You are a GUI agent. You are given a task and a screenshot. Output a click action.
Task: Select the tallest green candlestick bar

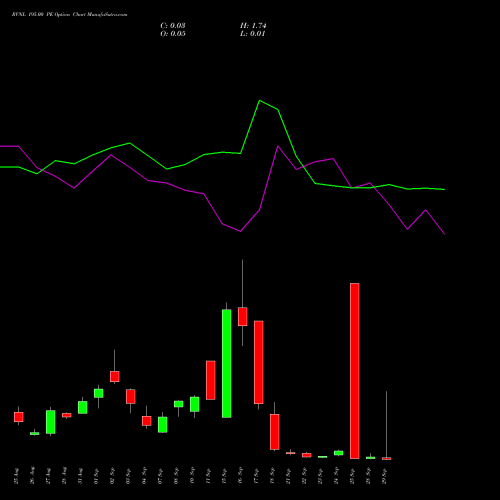click(227, 363)
